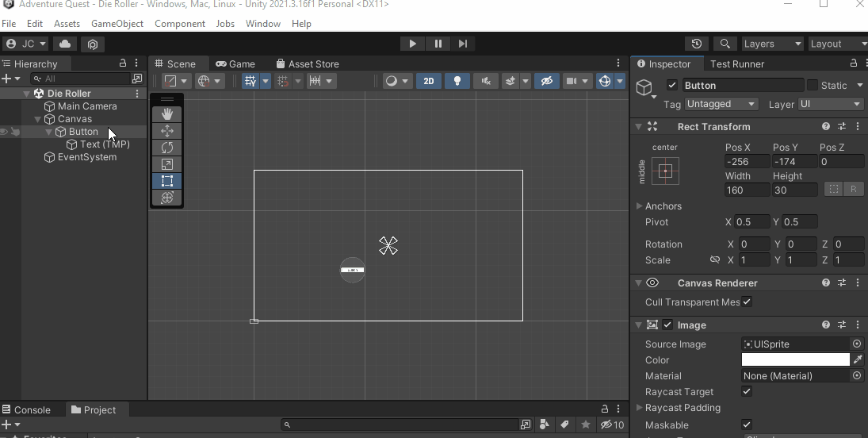Click the anchor preset square icon
The image size is (868, 438).
[x=665, y=171]
